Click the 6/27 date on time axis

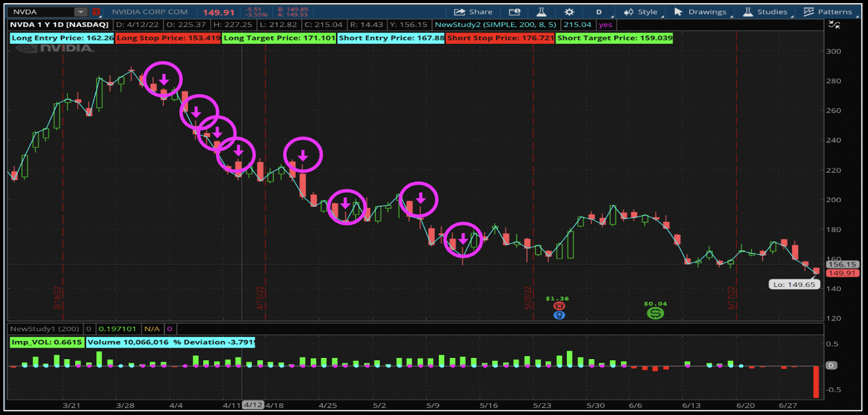click(787, 405)
